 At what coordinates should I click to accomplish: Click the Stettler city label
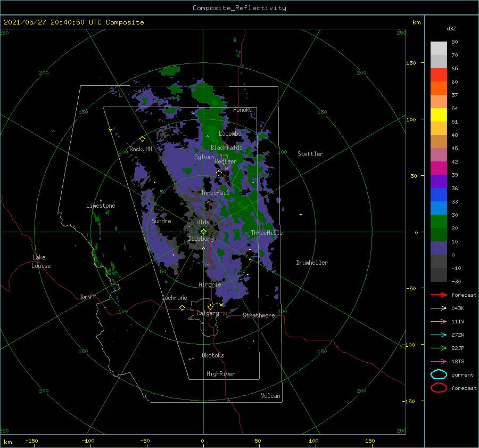coord(310,154)
